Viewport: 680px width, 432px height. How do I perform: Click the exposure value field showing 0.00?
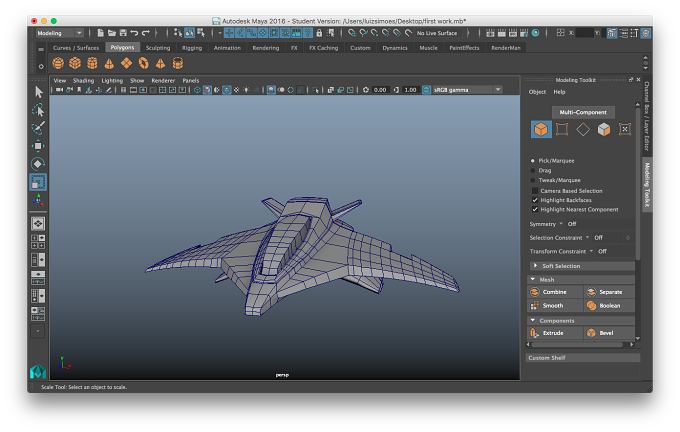[x=380, y=90]
